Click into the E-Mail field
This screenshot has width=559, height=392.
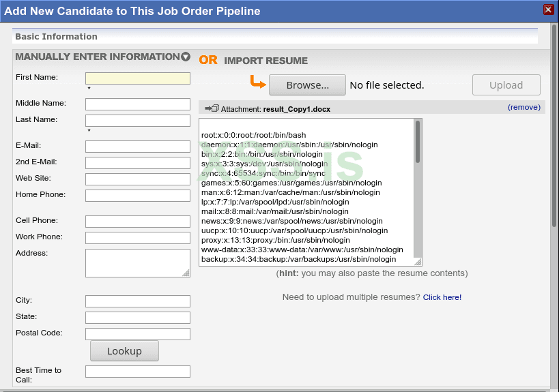click(138, 147)
